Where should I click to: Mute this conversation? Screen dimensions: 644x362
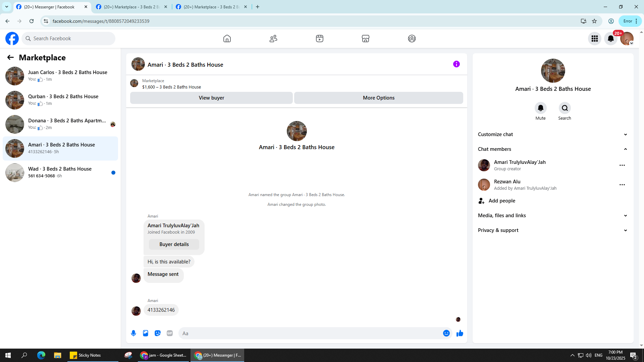coord(540,108)
